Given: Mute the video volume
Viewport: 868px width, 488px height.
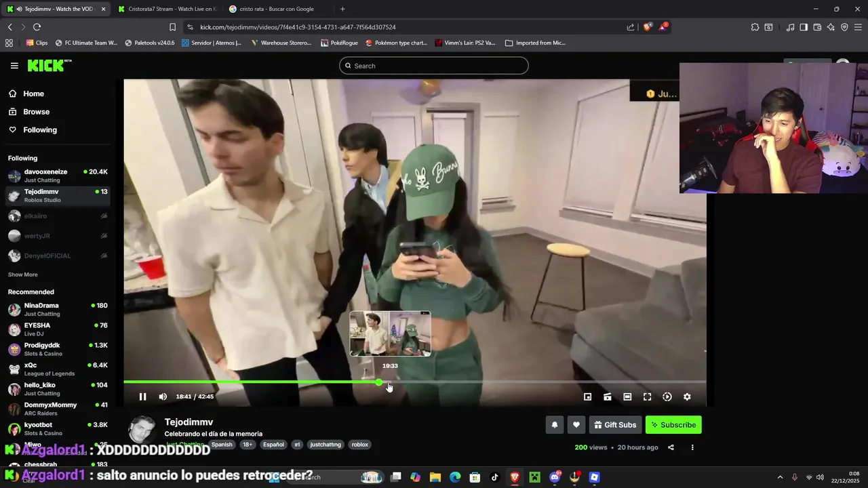Looking at the screenshot, I should tap(163, 396).
